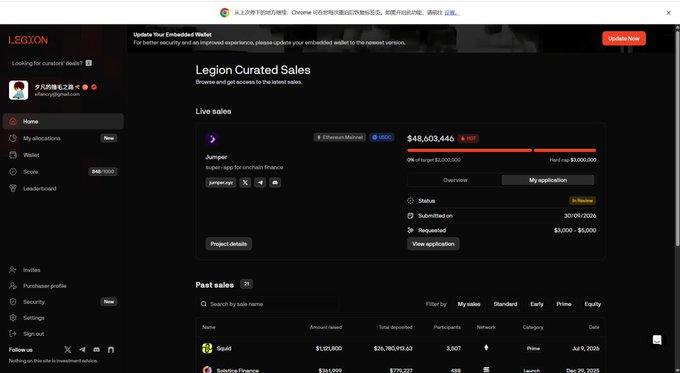Image resolution: width=680 pixels, height=373 pixels.
Task: Click the My allocations pie icon
Action: pyautogui.click(x=13, y=138)
